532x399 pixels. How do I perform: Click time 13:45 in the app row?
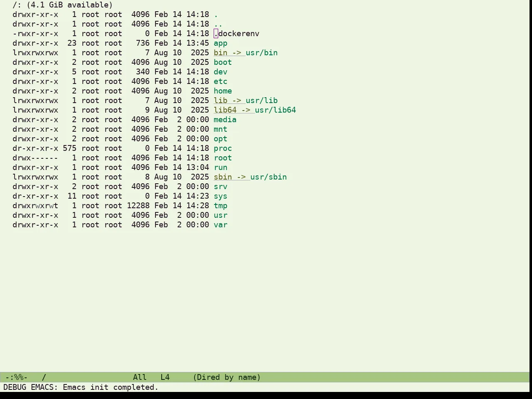click(x=197, y=43)
